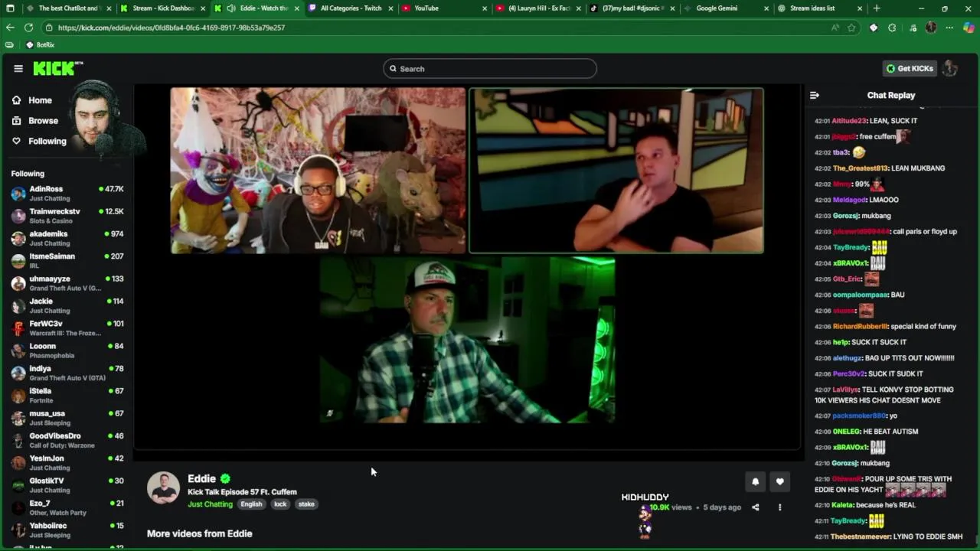Open Trainwreckstv channel in Following list

coord(67,216)
